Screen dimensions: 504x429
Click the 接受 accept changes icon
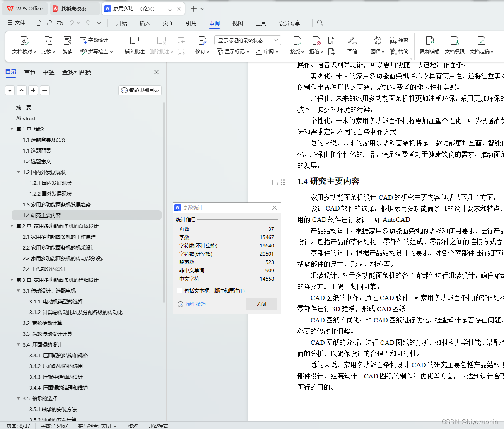pyautogui.click(x=297, y=41)
